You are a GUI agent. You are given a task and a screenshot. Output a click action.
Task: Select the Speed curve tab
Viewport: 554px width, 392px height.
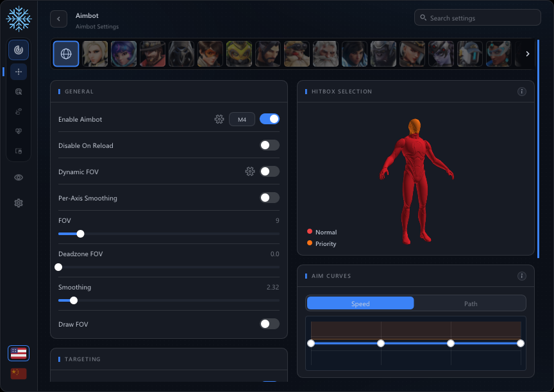pos(360,304)
